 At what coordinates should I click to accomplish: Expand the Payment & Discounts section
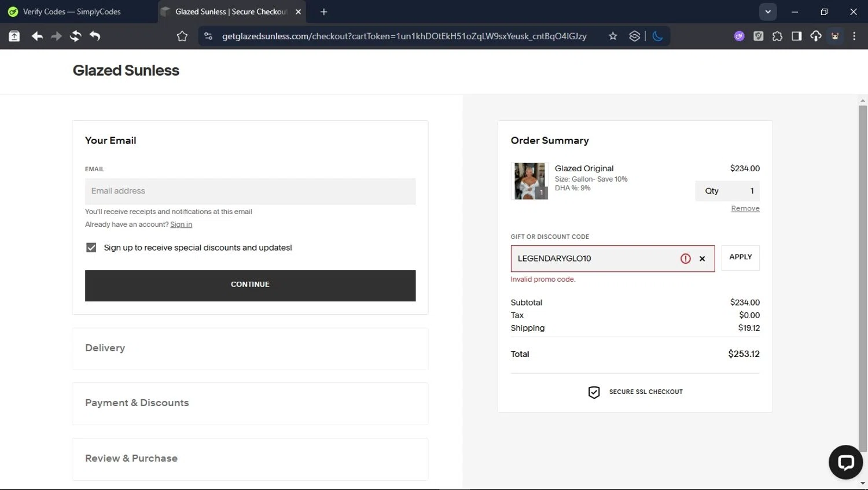point(250,403)
